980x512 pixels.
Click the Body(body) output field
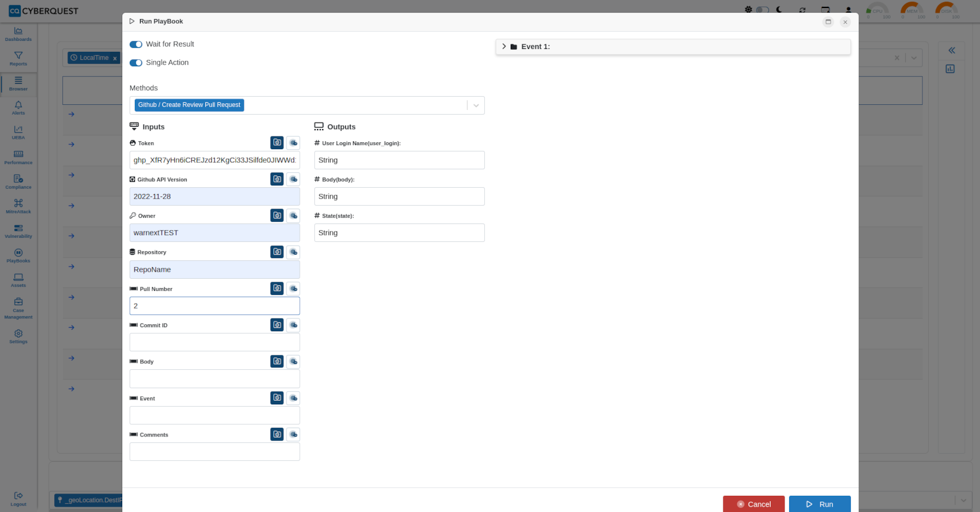399,196
